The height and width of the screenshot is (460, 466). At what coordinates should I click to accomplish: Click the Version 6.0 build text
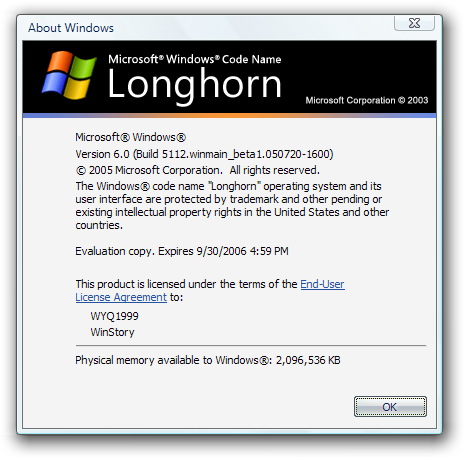(204, 154)
